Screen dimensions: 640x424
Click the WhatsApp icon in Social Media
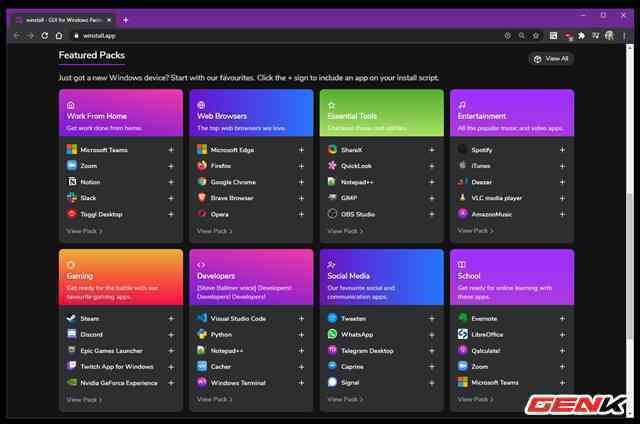tap(332, 334)
